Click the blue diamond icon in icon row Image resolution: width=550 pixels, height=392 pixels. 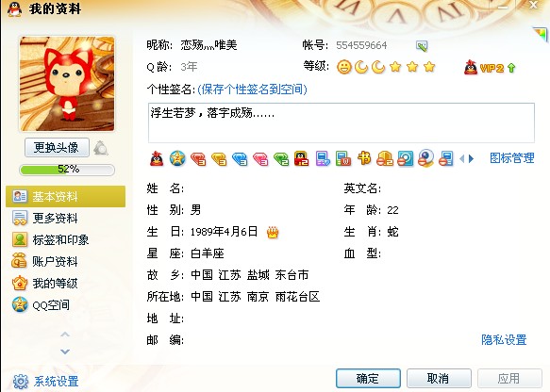point(240,159)
